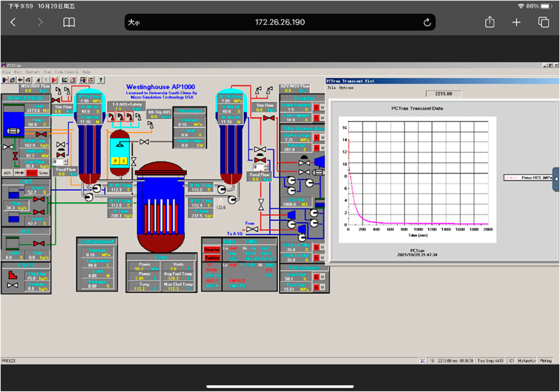Click the PRHR red valve inside the IRWST panel

[x=41, y=134]
